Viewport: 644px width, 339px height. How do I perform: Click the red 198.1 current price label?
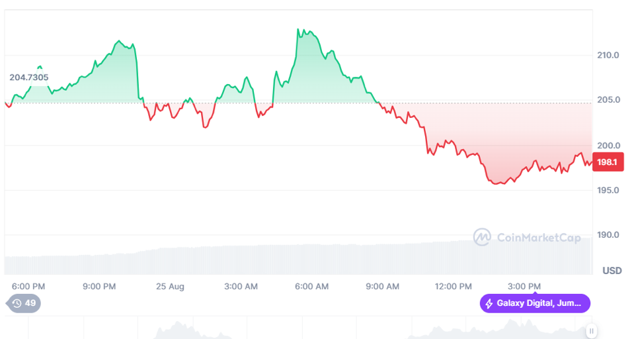coord(608,162)
